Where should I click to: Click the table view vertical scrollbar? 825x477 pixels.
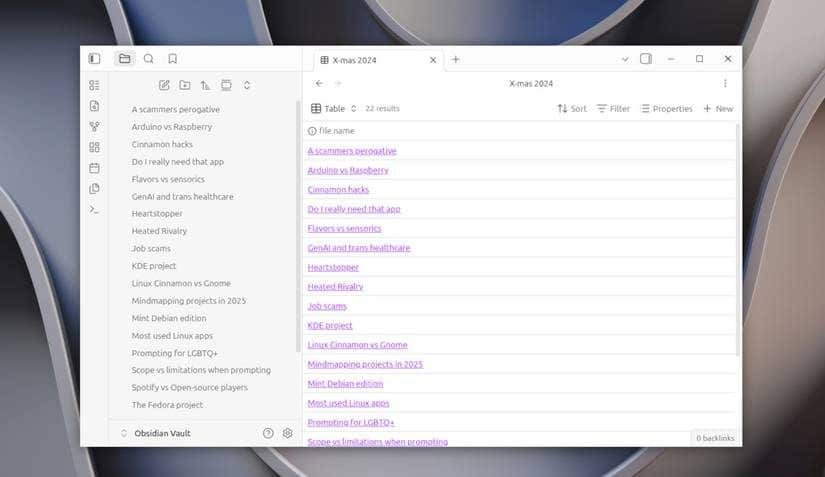(x=738, y=239)
